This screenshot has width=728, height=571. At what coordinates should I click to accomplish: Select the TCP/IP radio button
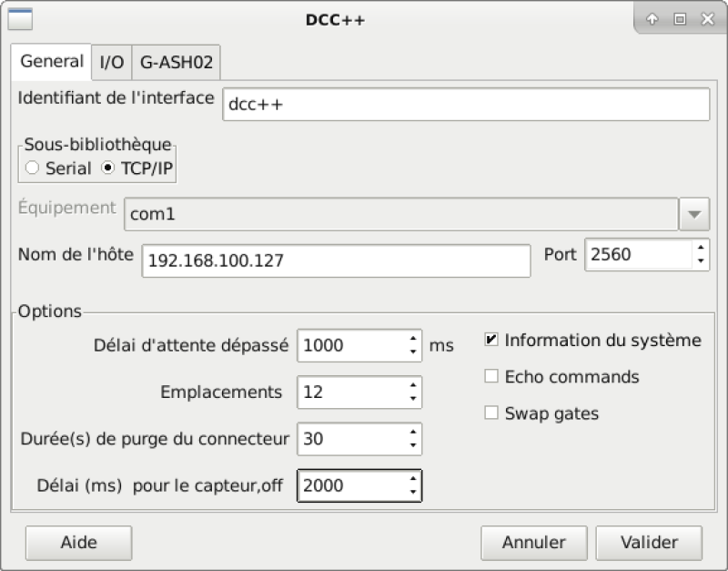click(x=109, y=168)
